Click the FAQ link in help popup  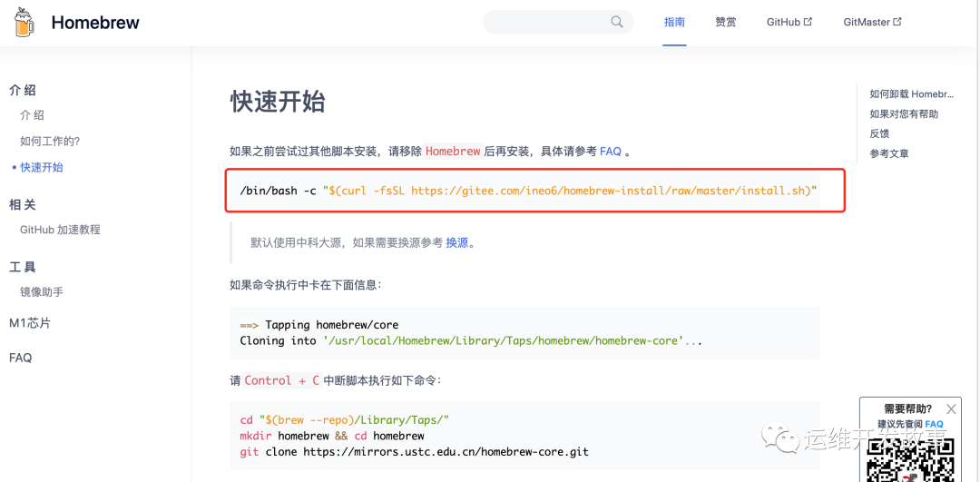pos(934,424)
